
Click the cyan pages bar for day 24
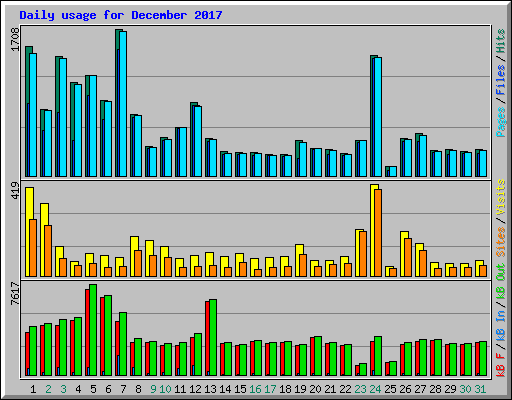(378, 117)
